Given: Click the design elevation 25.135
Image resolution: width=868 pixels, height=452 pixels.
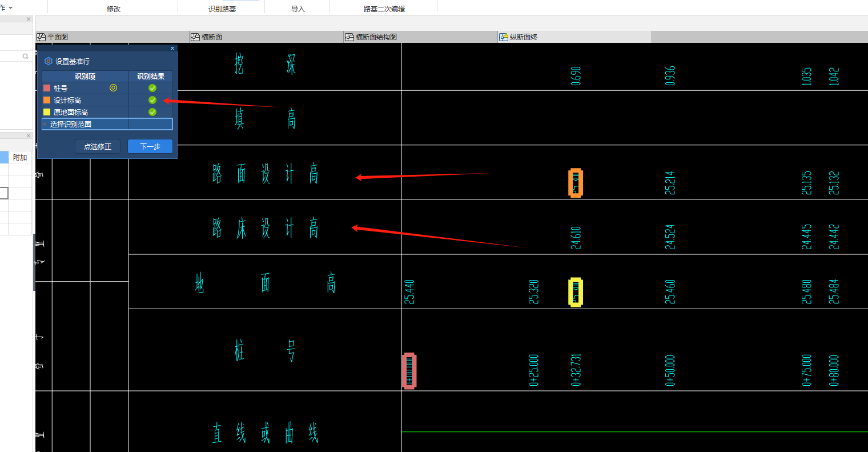Looking at the screenshot, I should coord(806,183).
